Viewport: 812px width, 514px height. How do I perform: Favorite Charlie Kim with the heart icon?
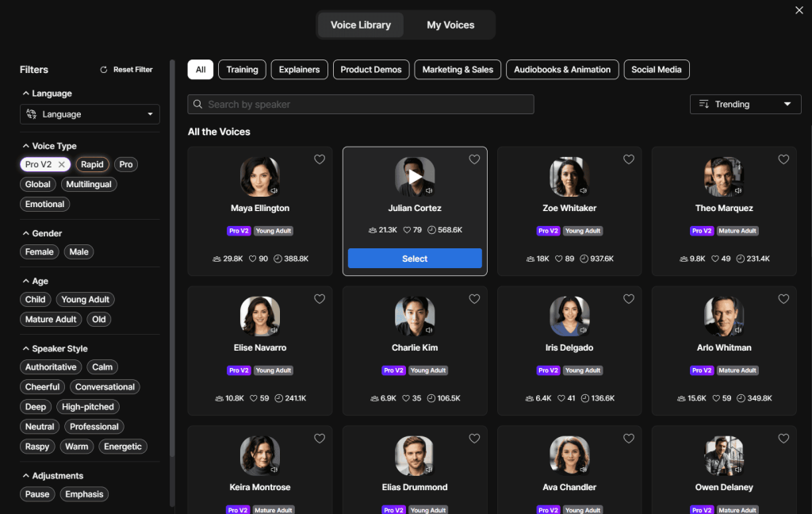pyautogui.click(x=474, y=299)
